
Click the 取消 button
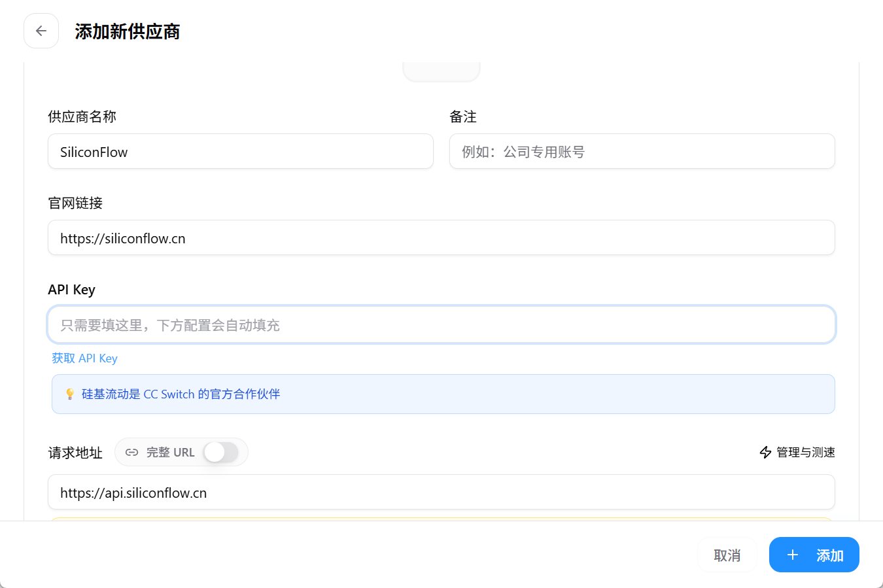click(727, 555)
